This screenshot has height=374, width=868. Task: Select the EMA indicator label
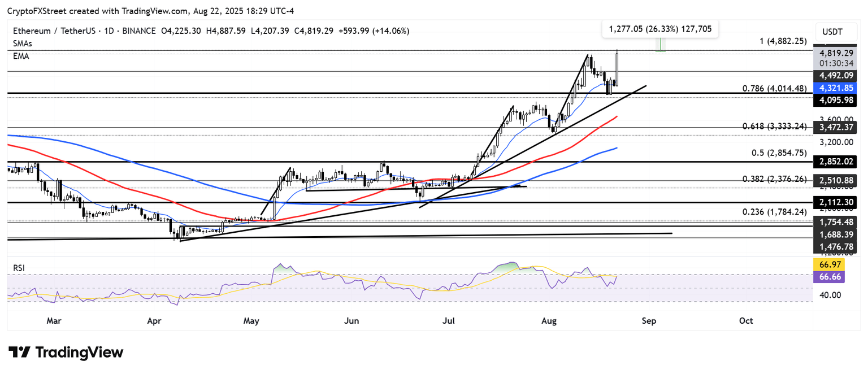pos(21,56)
